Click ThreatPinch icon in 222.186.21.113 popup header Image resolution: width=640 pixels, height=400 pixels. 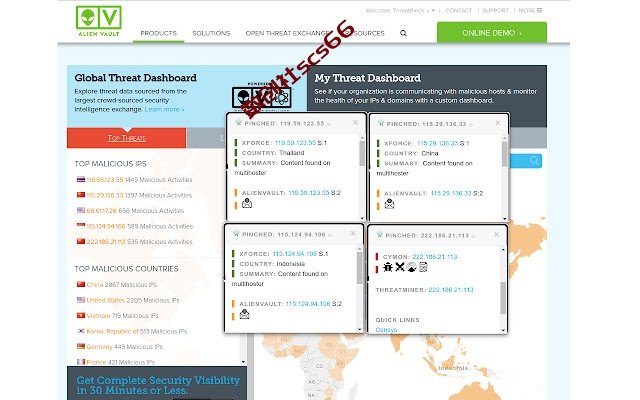point(380,234)
